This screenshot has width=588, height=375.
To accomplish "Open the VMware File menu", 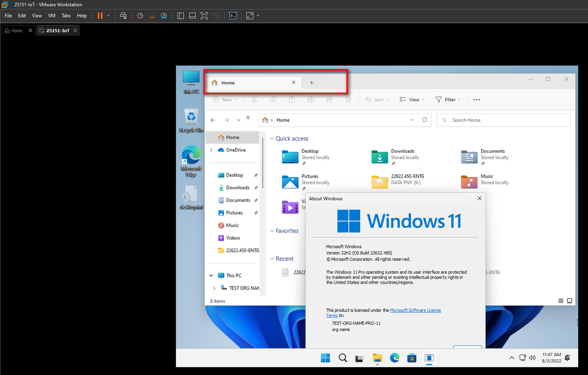I will 8,15.
